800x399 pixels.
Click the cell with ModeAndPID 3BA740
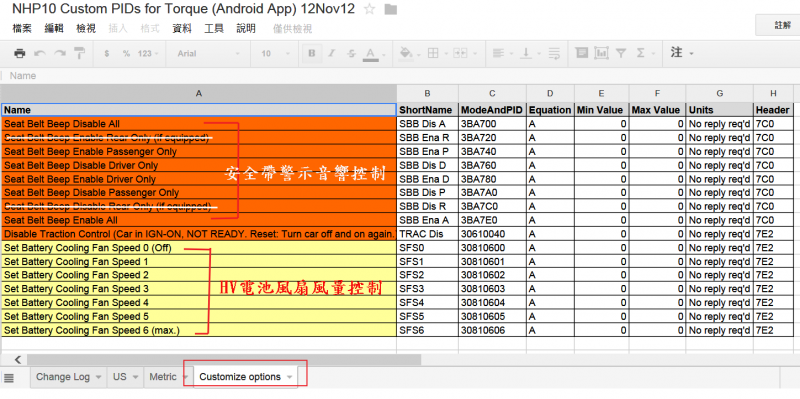[x=492, y=152]
